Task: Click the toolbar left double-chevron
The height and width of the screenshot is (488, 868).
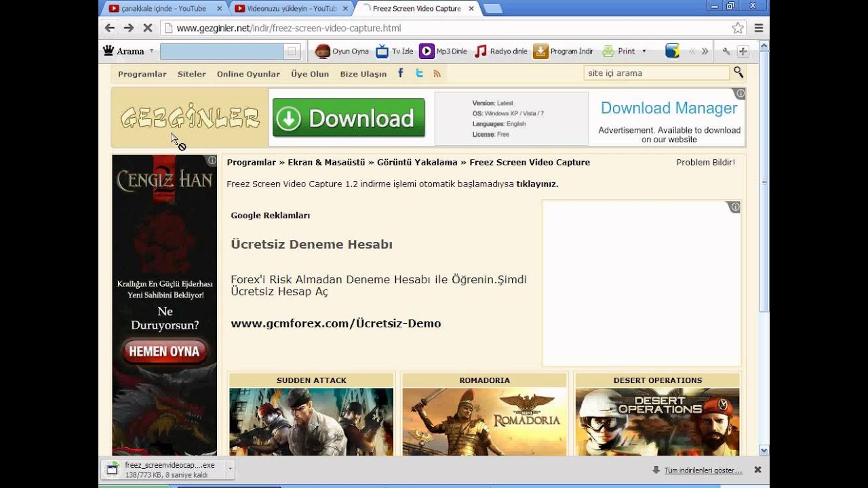Action: coord(692,51)
